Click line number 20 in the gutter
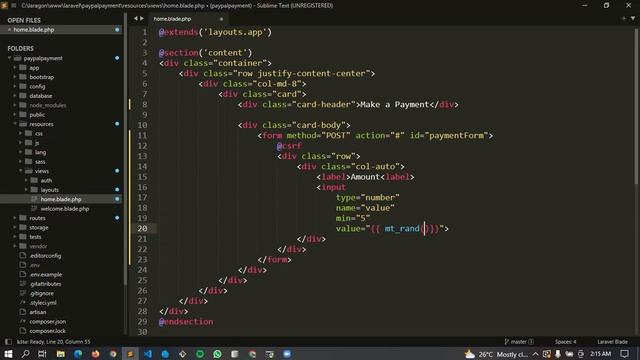This screenshot has height=360, width=640. [x=142, y=229]
